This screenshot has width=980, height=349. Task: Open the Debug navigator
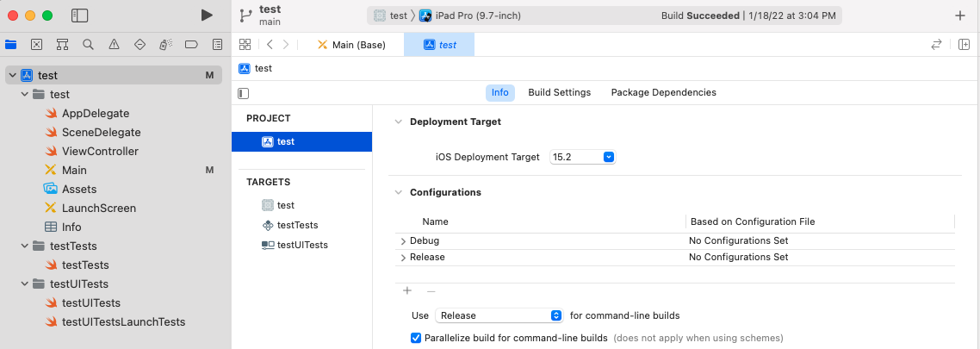(165, 45)
